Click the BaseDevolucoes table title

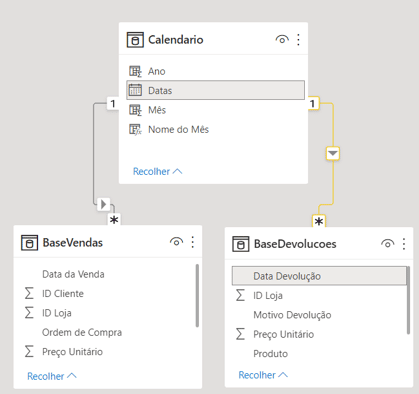[295, 244]
